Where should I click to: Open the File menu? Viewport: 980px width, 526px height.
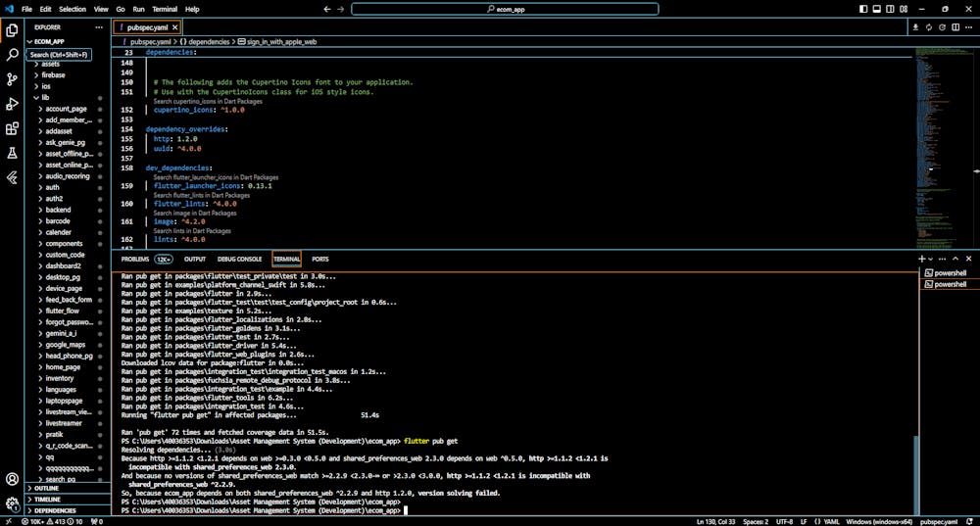tap(26, 10)
